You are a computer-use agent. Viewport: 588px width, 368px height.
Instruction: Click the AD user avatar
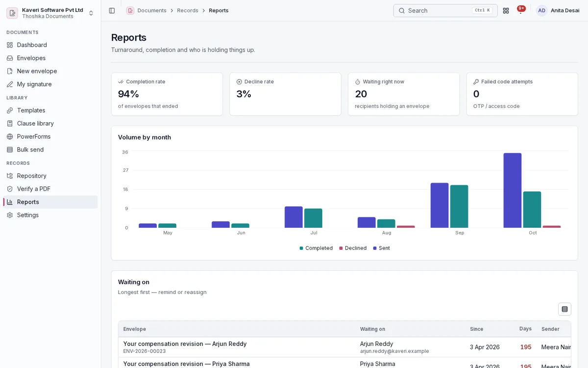coord(541,10)
